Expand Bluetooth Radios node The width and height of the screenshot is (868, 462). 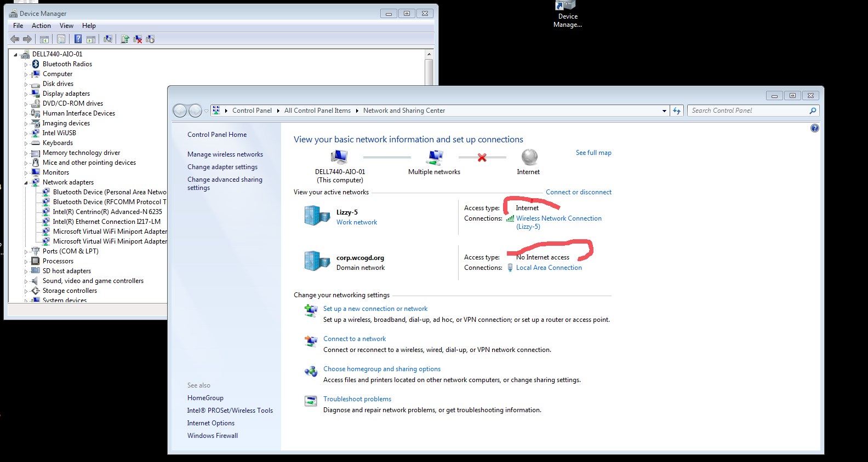click(x=26, y=65)
